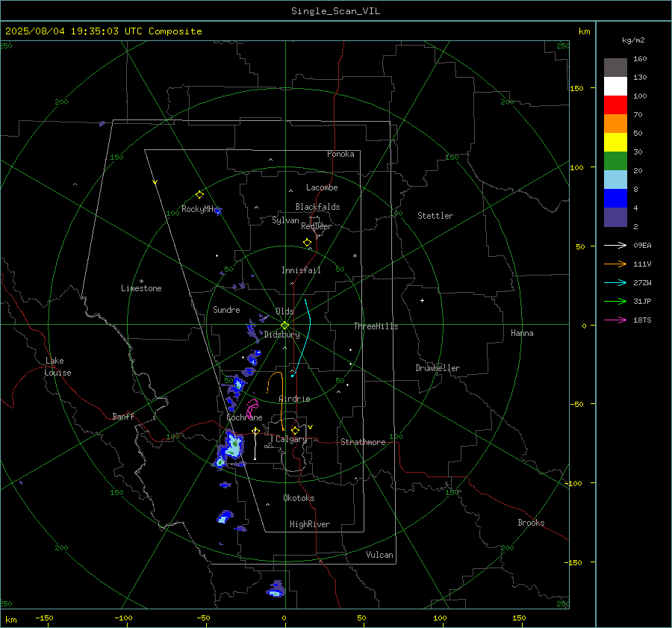Click the Banff label

coord(123,416)
